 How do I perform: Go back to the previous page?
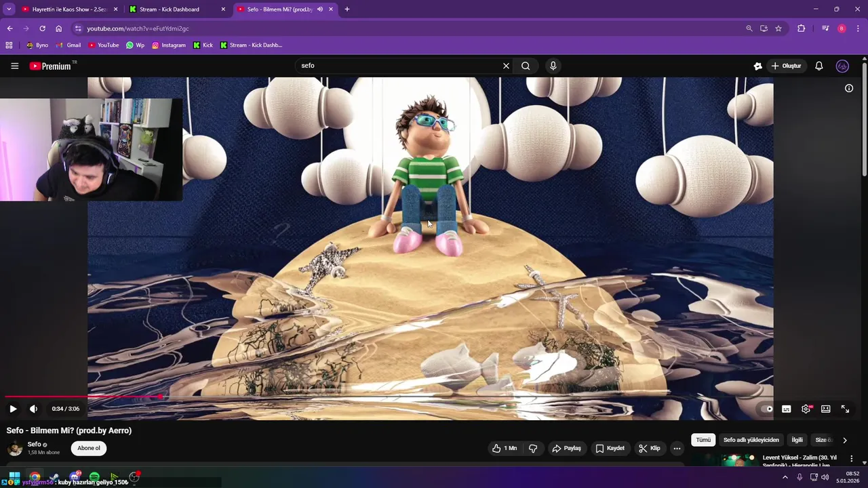click(x=9, y=28)
